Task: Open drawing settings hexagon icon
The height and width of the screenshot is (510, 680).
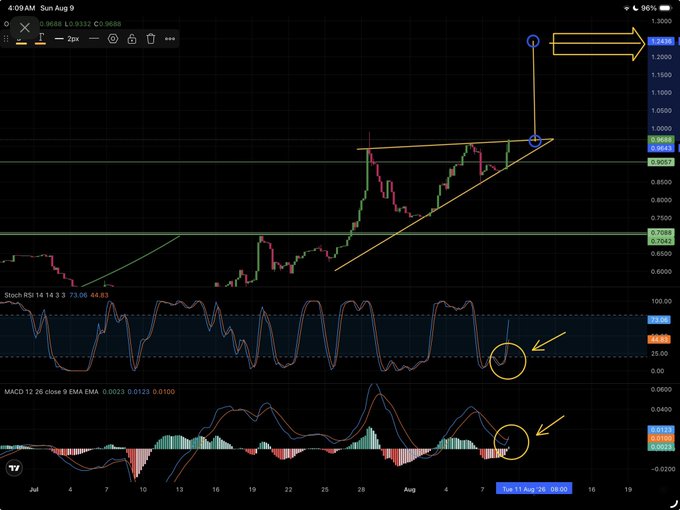Action: click(x=113, y=39)
